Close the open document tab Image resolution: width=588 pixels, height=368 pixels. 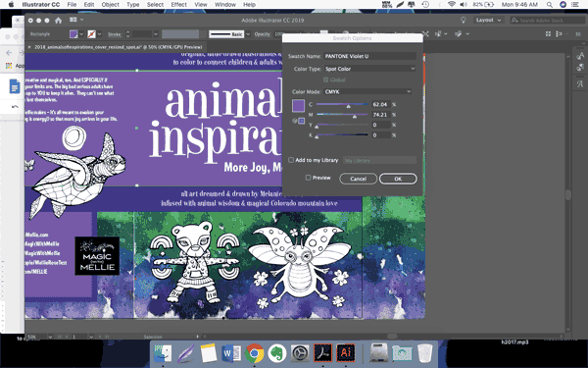tap(29, 47)
